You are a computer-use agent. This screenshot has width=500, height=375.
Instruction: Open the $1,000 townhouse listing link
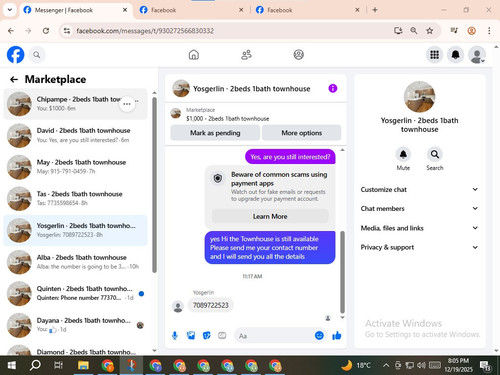click(227, 118)
